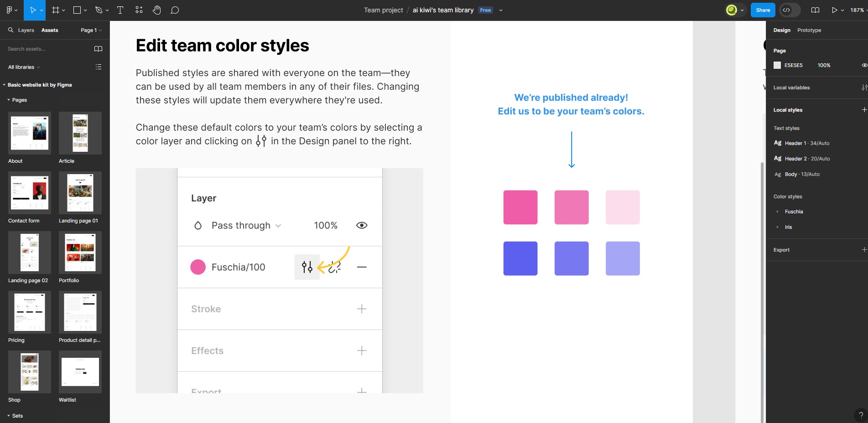
Task: Present the prototype with play icon
Action: pos(834,10)
